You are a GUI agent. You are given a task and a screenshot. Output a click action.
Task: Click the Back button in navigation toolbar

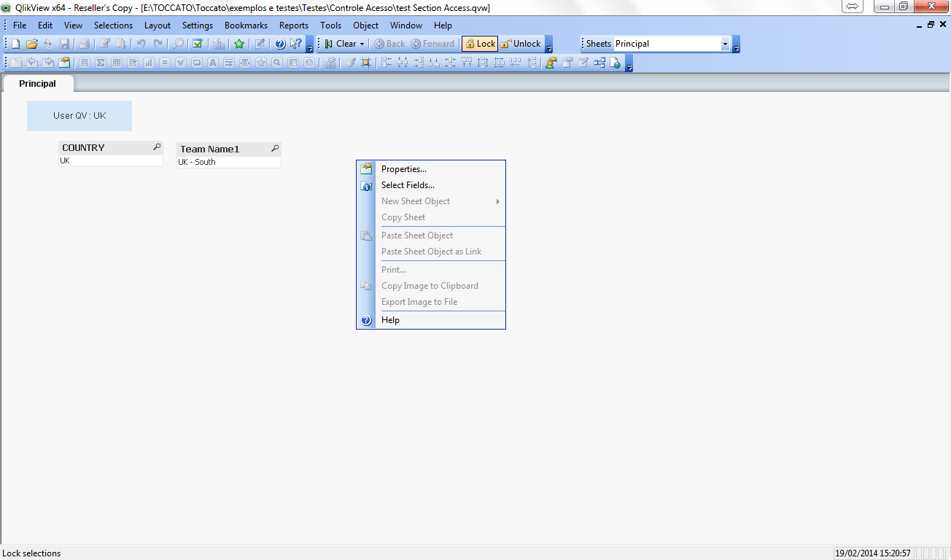tap(389, 44)
